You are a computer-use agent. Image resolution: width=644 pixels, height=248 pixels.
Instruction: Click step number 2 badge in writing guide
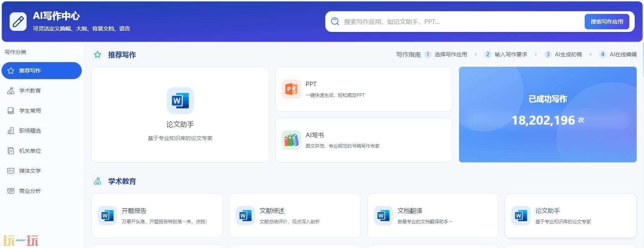488,54
